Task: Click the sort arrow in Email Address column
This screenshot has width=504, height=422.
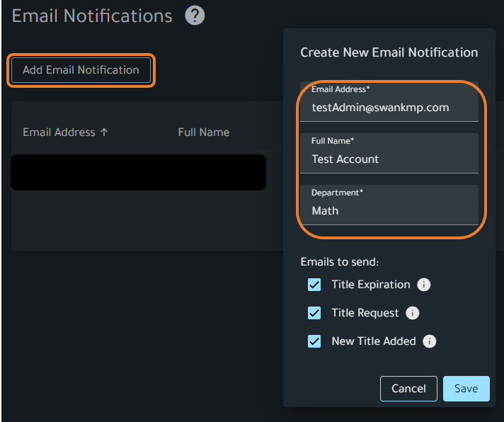Action: (x=104, y=132)
